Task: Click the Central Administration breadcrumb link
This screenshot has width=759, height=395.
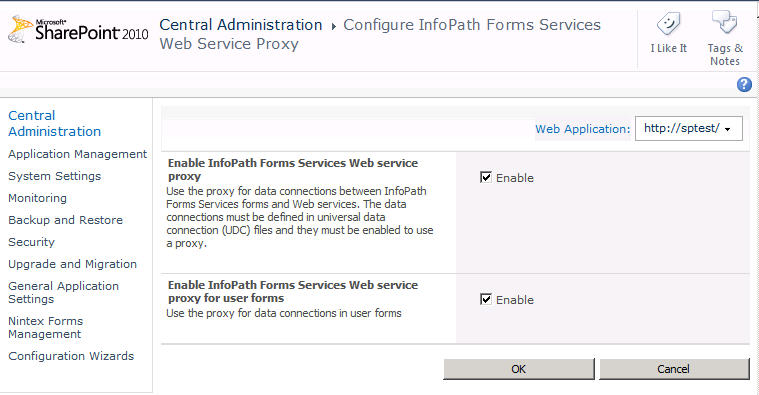Action: click(241, 25)
